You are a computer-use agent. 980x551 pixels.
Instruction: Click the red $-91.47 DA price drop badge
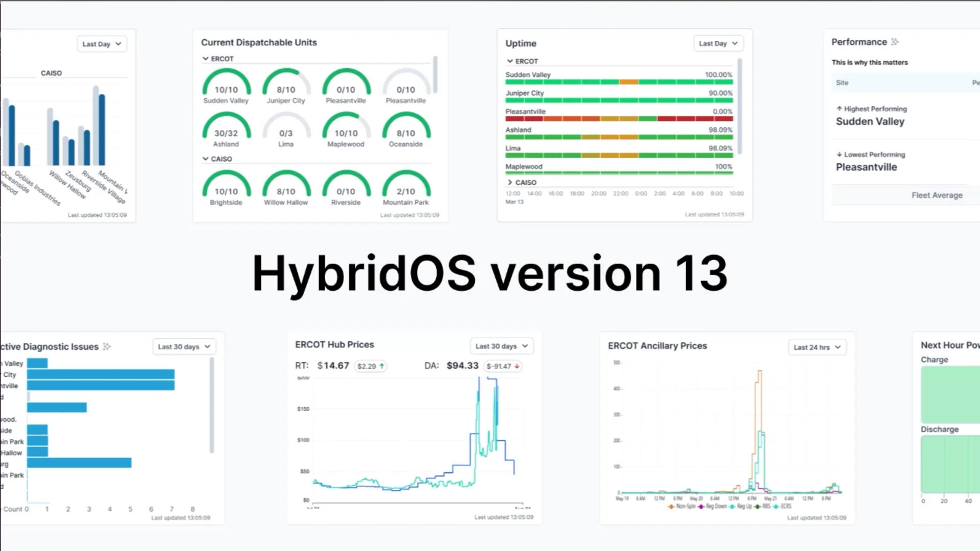[x=502, y=366]
